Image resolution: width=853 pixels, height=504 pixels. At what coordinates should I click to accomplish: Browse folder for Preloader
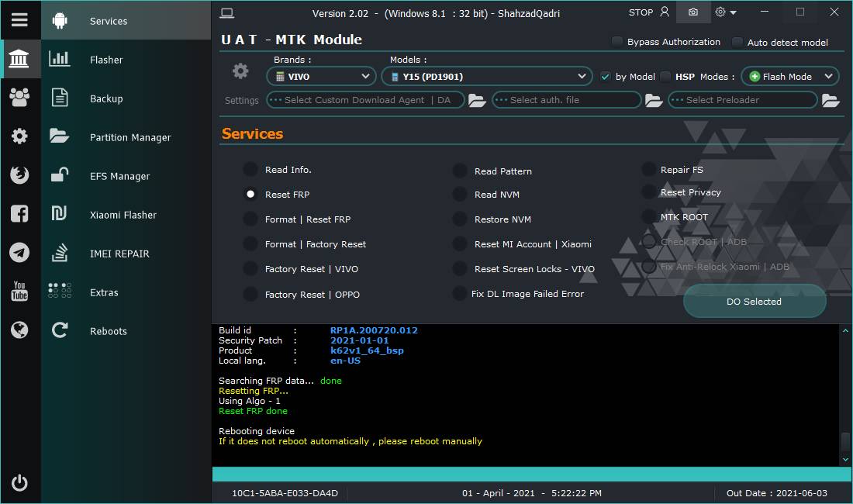831,101
